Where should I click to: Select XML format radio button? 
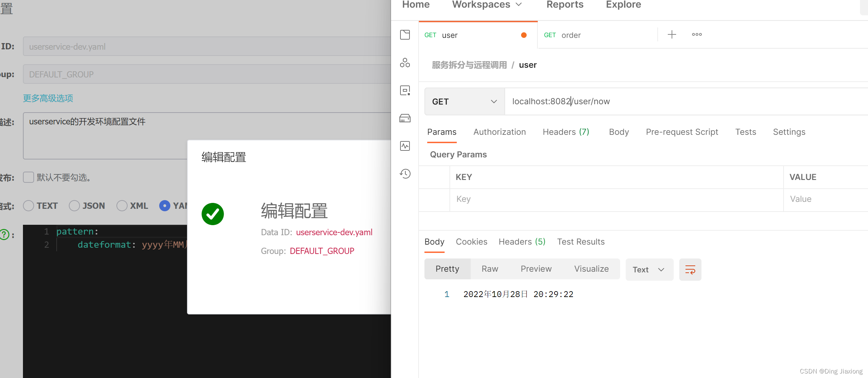pyautogui.click(x=122, y=206)
